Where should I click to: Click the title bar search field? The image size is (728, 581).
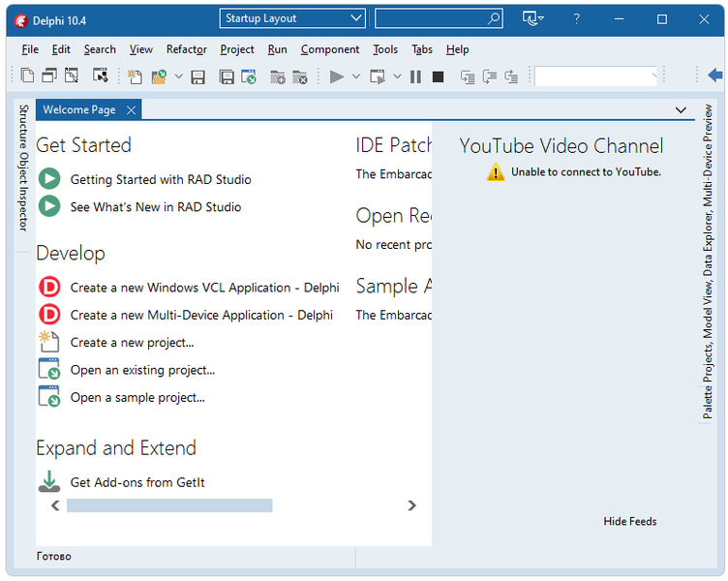point(439,18)
